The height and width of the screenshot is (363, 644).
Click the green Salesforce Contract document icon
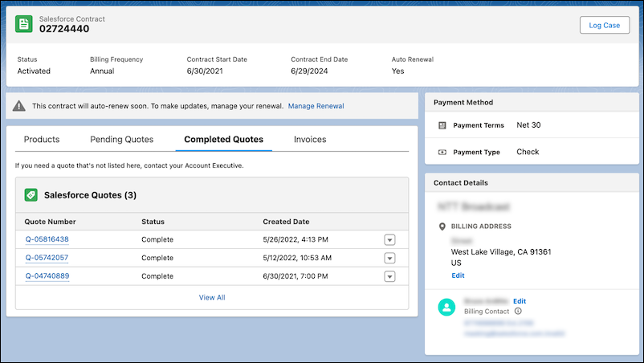pyautogui.click(x=24, y=24)
